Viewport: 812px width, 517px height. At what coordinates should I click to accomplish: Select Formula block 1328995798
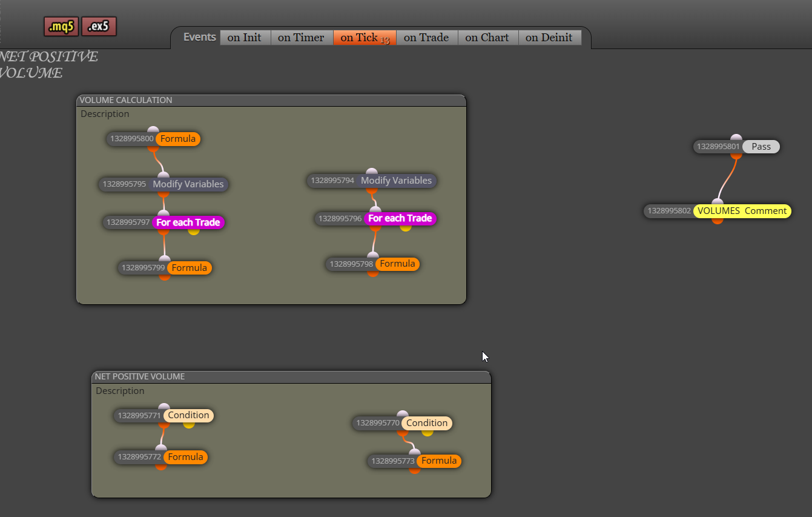(372, 264)
